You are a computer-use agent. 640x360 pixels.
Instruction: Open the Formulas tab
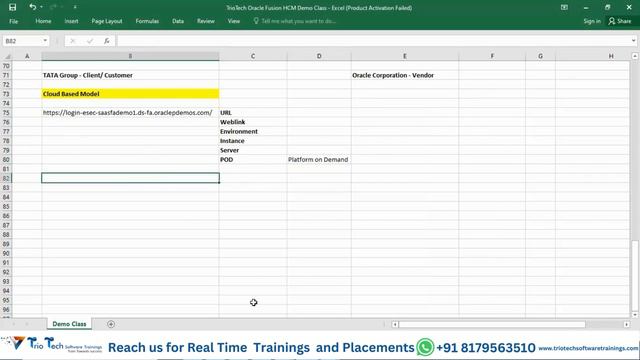pos(147,21)
